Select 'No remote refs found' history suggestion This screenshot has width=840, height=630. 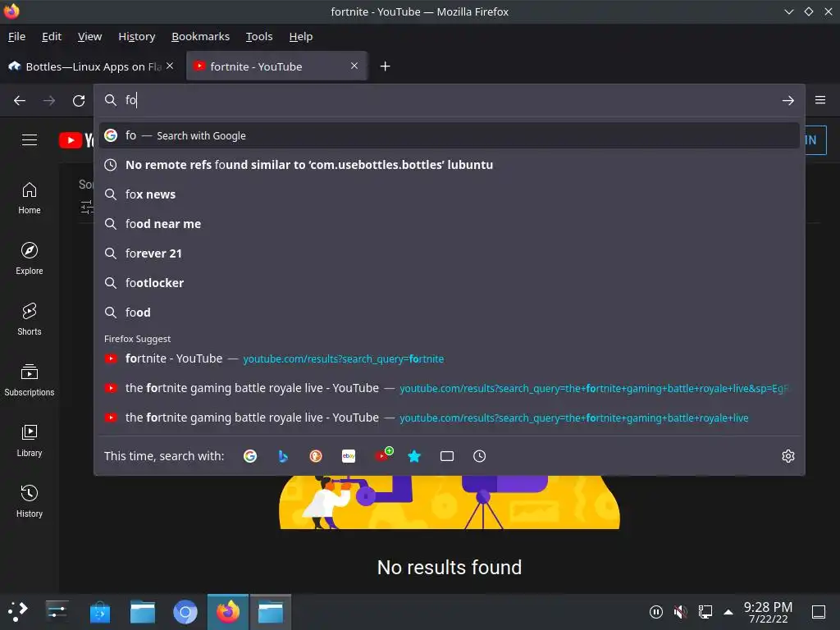(449, 165)
